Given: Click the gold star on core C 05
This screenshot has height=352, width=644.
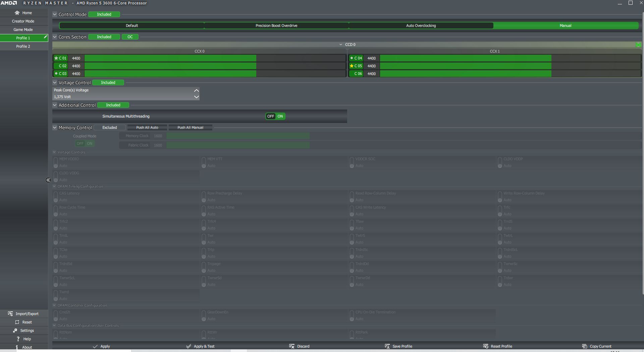Looking at the screenshot, I should 352,66.
